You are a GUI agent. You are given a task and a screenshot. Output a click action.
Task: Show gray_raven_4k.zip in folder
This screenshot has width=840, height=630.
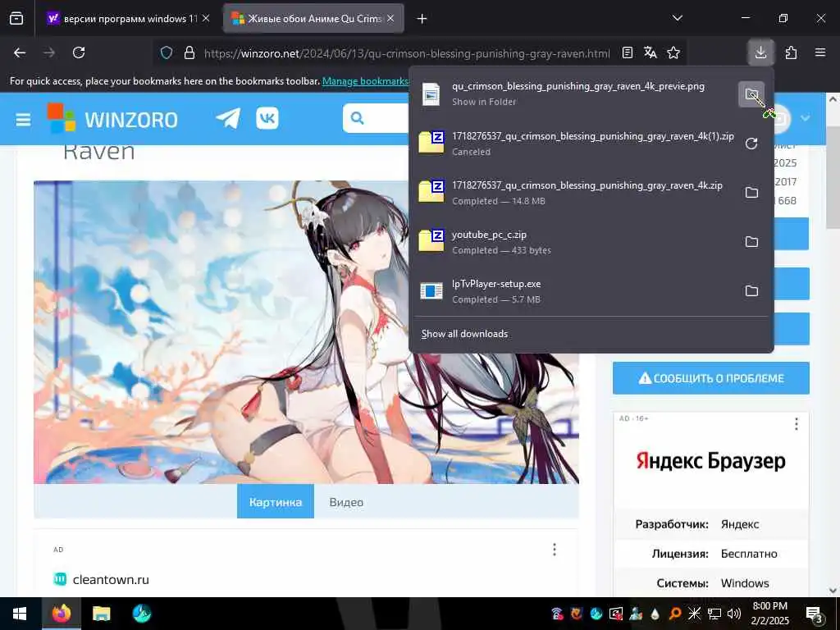[x=751, y=193]
